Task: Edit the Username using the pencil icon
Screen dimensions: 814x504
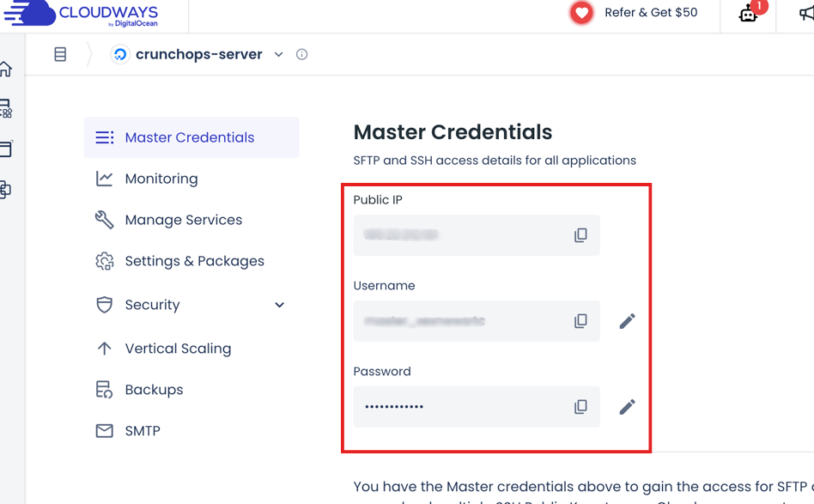Action: point(627,320)
